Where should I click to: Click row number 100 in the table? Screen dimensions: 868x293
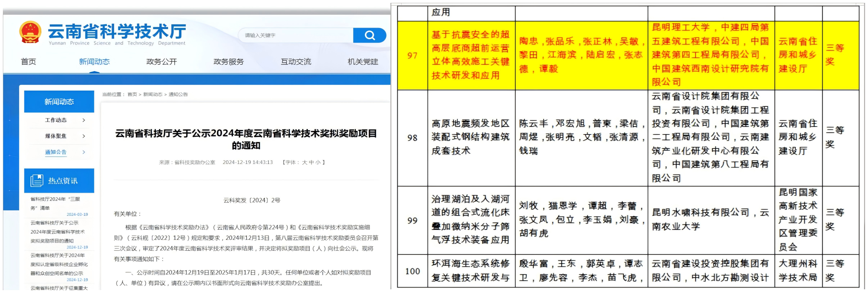[412, 271]
